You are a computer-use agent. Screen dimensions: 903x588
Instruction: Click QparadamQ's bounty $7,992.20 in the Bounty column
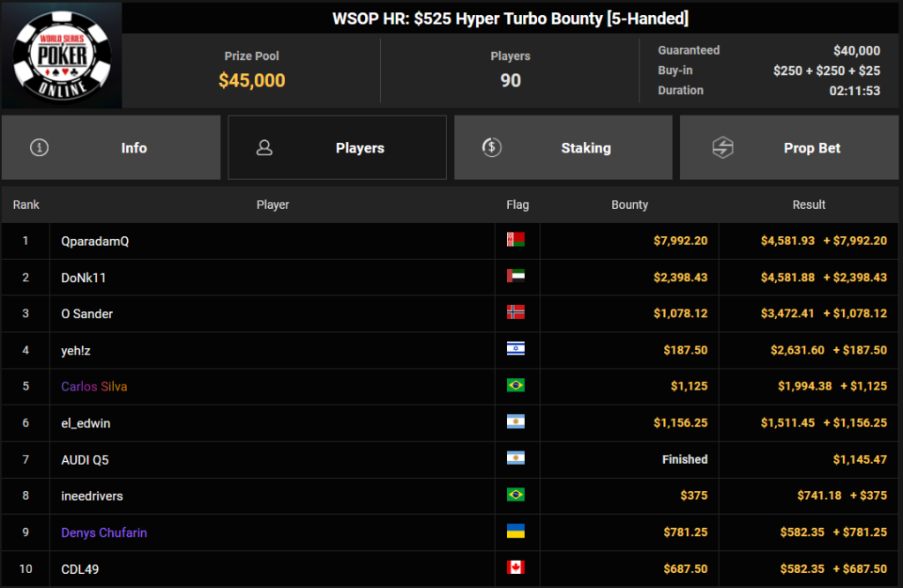tap(681, 241)
